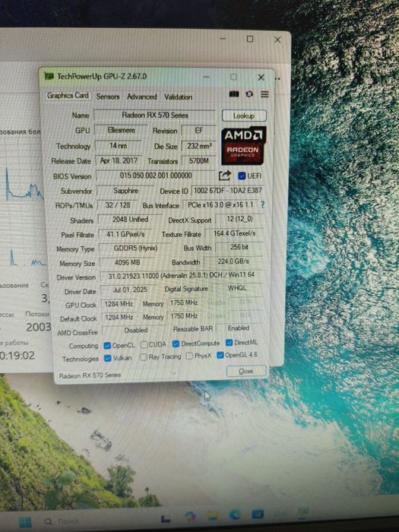Viewport: 399px width, 532px height.
Task: Toggle the DirectML checkbox
Action: tap(229, 342)
